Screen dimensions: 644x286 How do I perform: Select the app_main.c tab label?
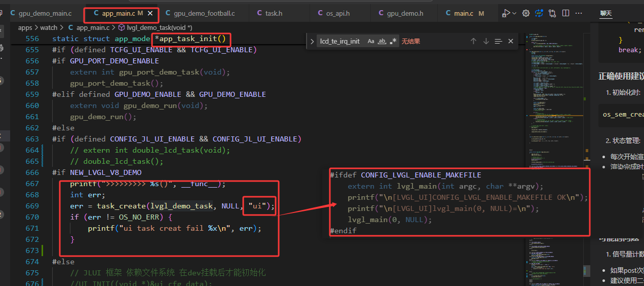click(118, 13)
